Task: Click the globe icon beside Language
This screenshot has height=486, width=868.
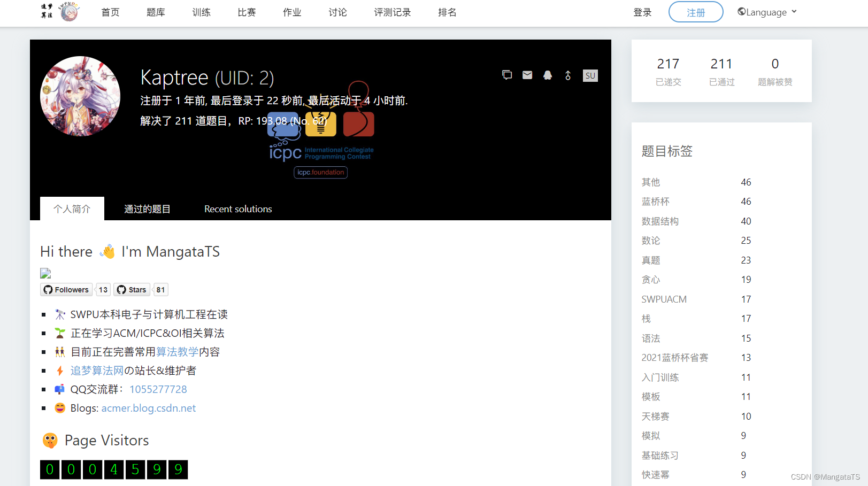Action: 741,12
